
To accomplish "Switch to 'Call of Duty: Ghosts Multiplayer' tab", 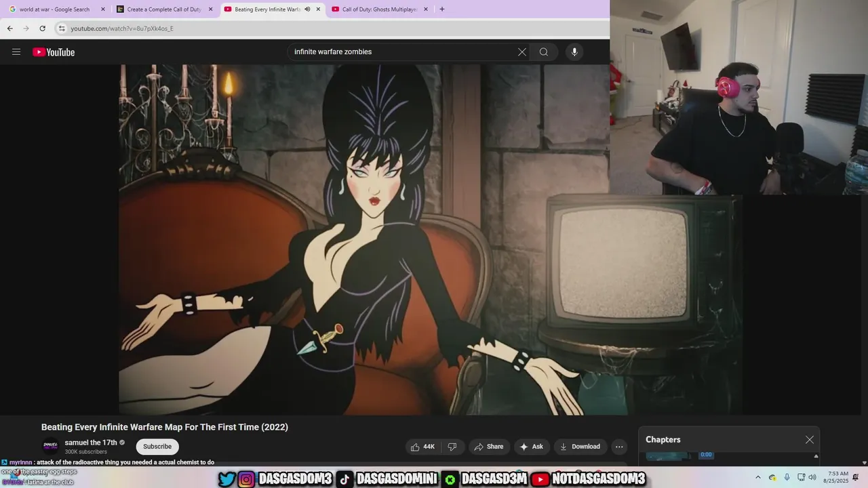I will pyautogui.click(x=379, y=9).
